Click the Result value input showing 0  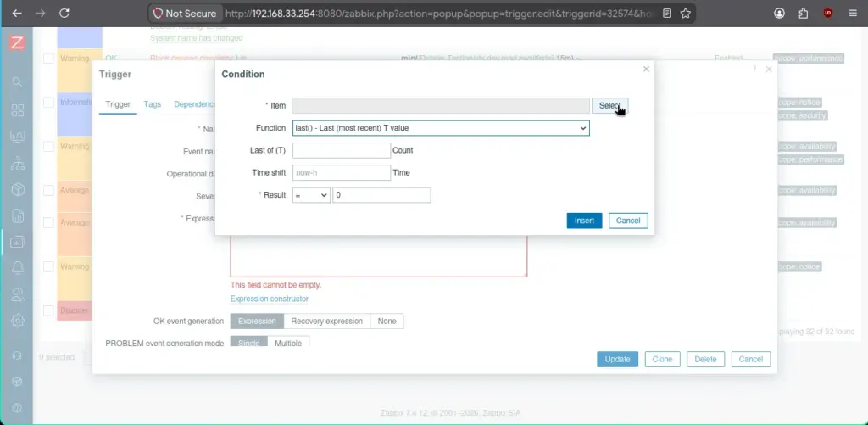(381, 195)
